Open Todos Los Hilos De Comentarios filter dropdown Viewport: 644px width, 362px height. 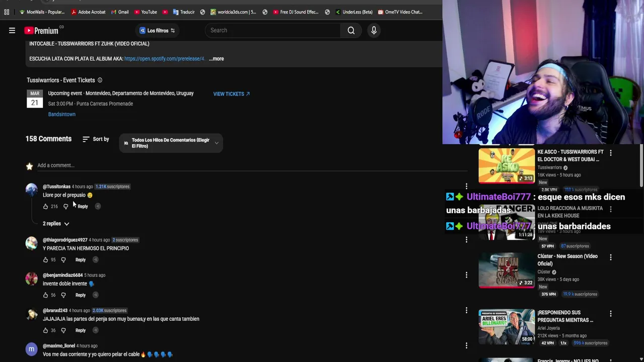171,143
